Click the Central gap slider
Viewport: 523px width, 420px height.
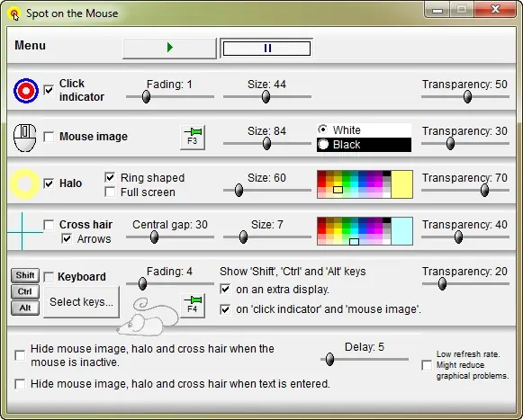[170, 237]
